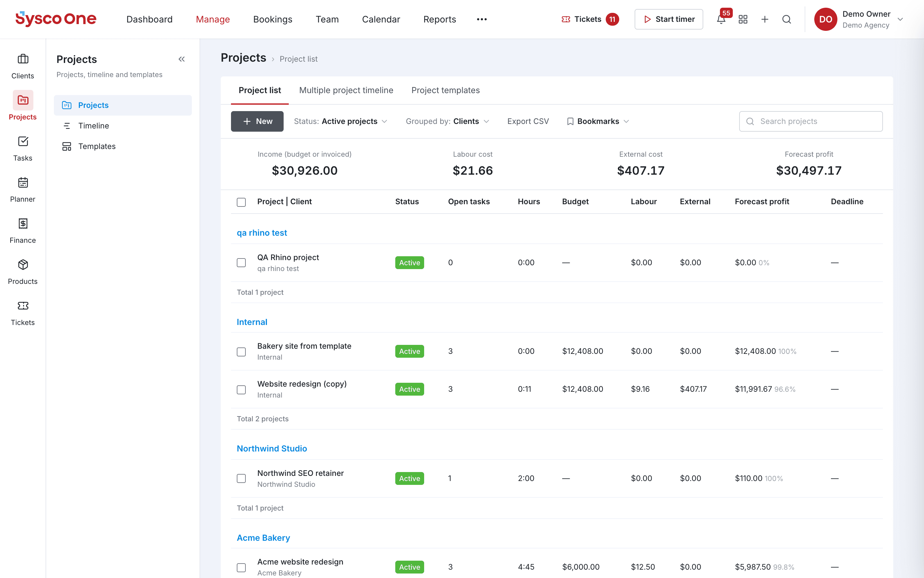This screenshot has width=924, height=578.
Task: Switch to Multiple project timeline tab
Action: [x=346, y=90]
